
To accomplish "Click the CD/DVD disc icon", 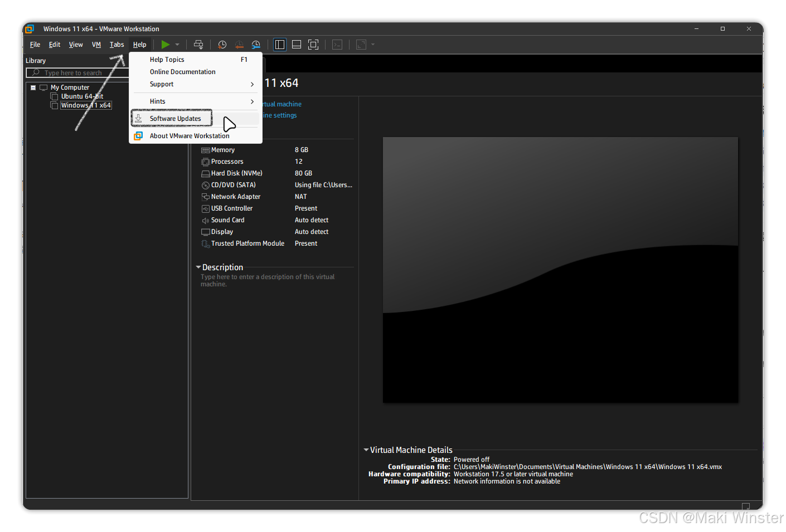I will click(x=206, y=186).
